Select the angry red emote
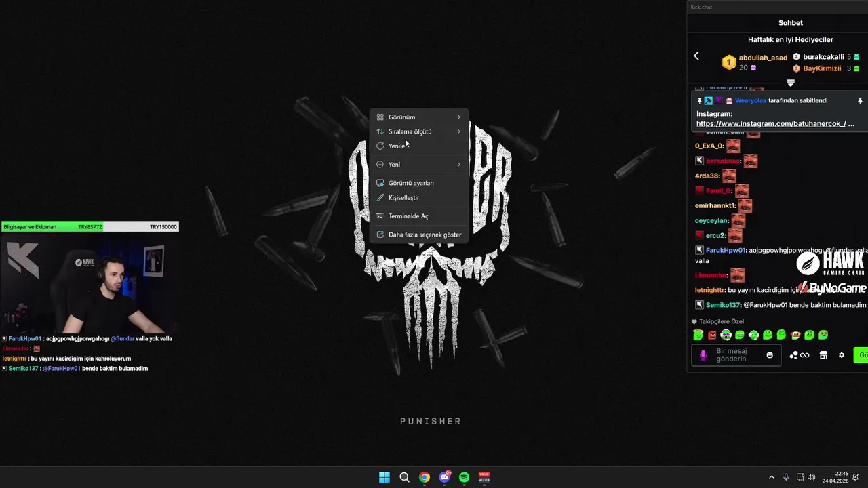Viewport: 868px width, 488px height. tap(712, 335)
